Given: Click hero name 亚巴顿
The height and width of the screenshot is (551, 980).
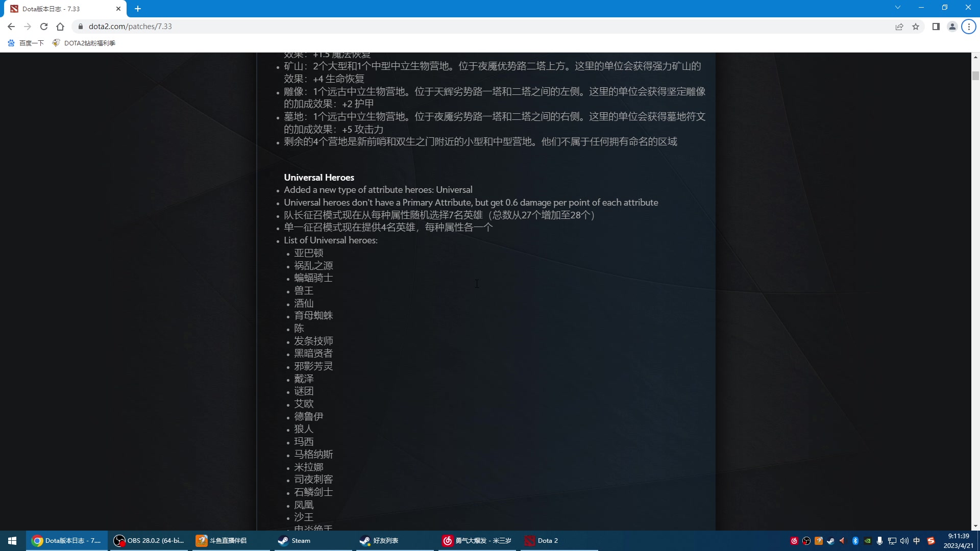Looking at the screenshot, I should (309, 253).
